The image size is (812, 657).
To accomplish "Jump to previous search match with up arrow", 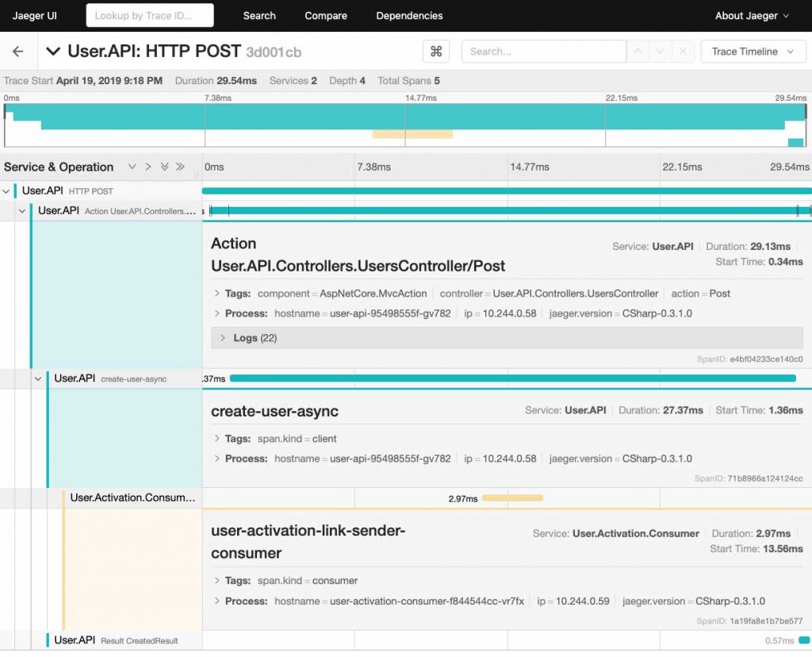I will [x=637, y=52].
